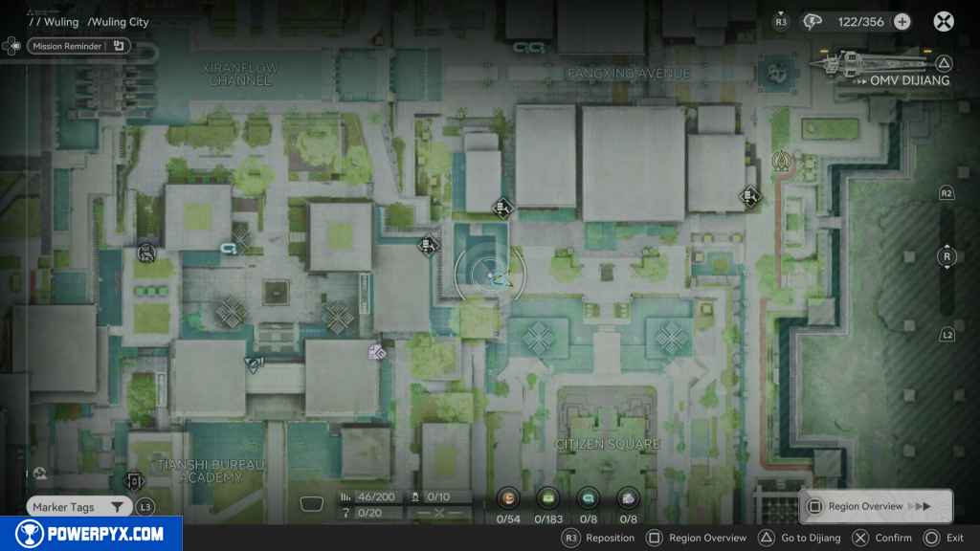Select the orange collectible counter showing 0/54
This screenshot has width=980, height=551.
click(508, 498)
